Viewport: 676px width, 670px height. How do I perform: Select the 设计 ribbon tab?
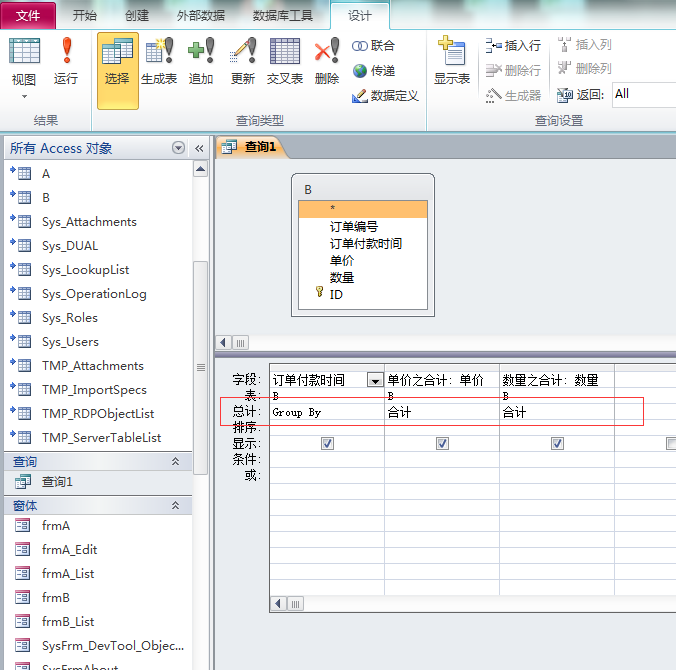point(360,16)
